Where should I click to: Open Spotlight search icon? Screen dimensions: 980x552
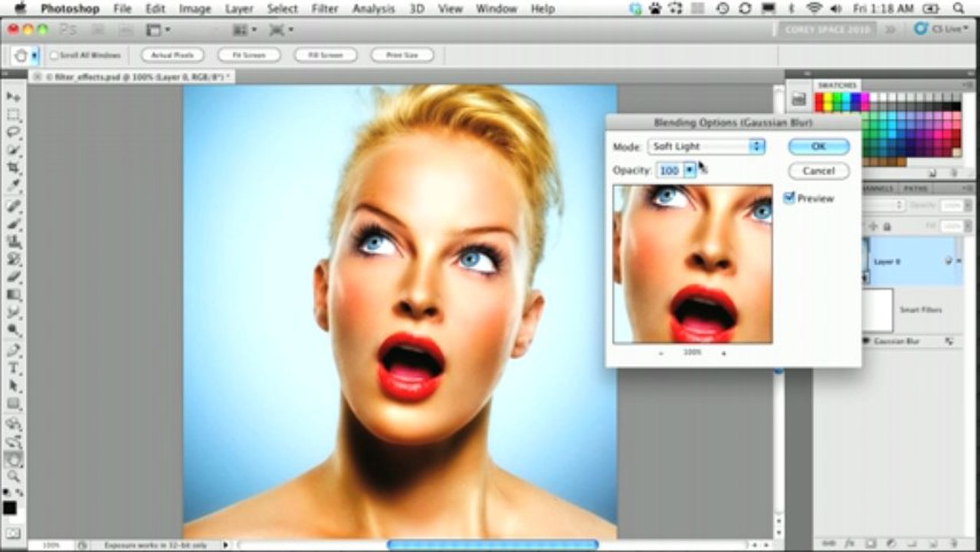pyautogui.click(x=958, y=8)
